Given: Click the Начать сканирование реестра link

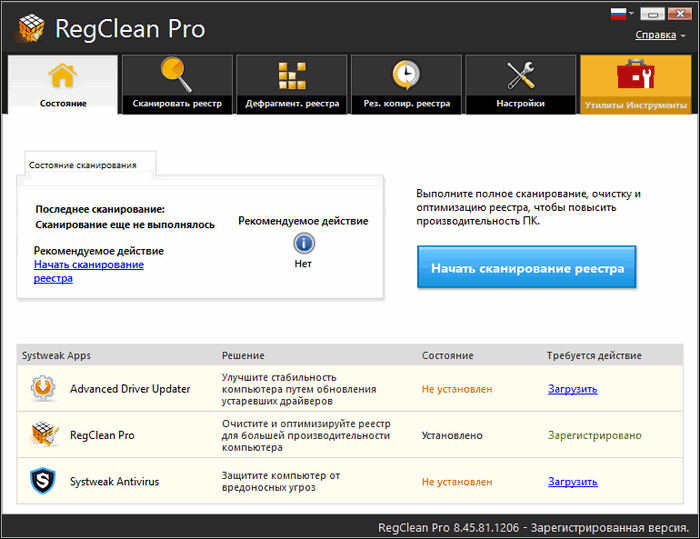Looking at the screenshot, I should tap(88, 271).
